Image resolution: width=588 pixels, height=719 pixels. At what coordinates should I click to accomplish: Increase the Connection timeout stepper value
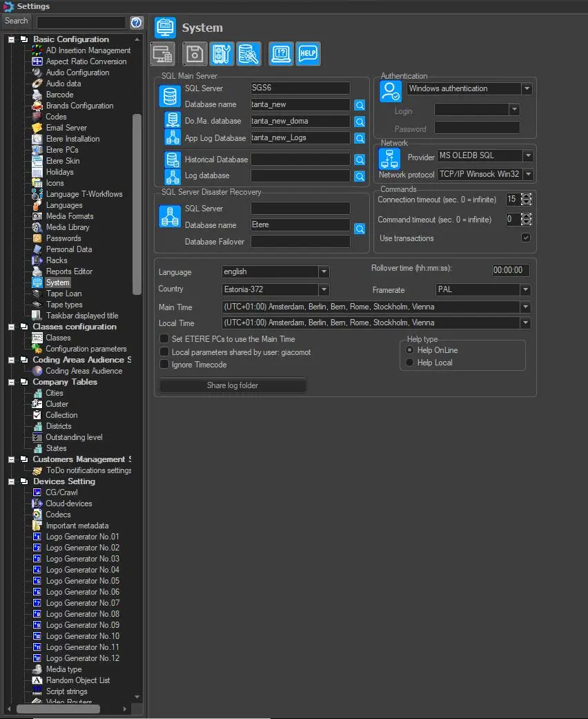point(527,196)
